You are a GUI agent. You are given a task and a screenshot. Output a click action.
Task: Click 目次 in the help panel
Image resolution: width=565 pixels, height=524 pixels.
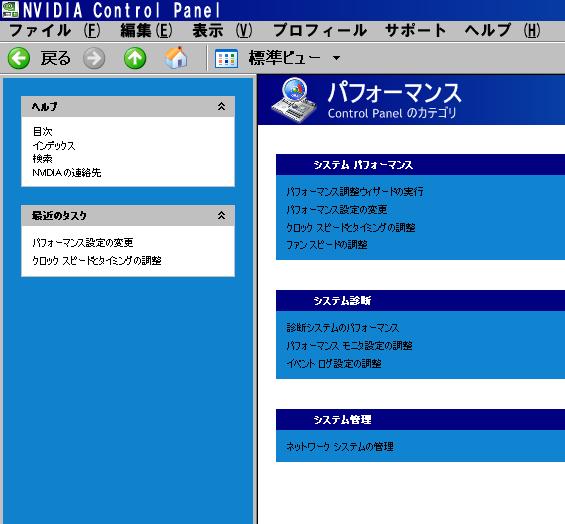point(42,132)
